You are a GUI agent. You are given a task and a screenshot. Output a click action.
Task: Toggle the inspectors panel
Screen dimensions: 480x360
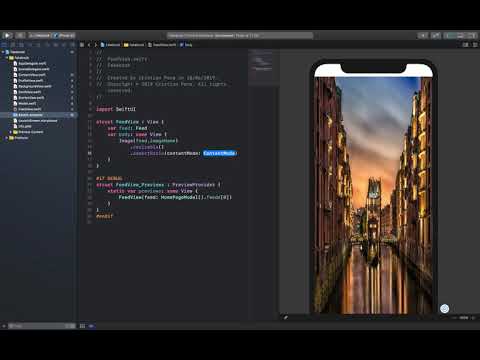click(x=471, y=35)
